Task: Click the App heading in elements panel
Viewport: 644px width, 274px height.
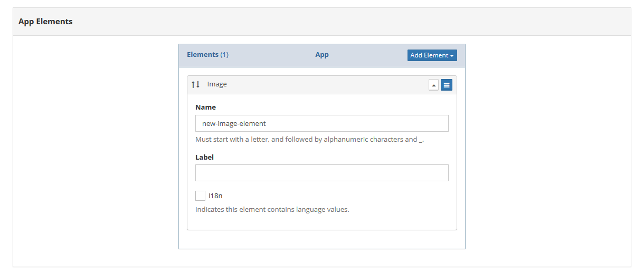Action: pos(322,55)
